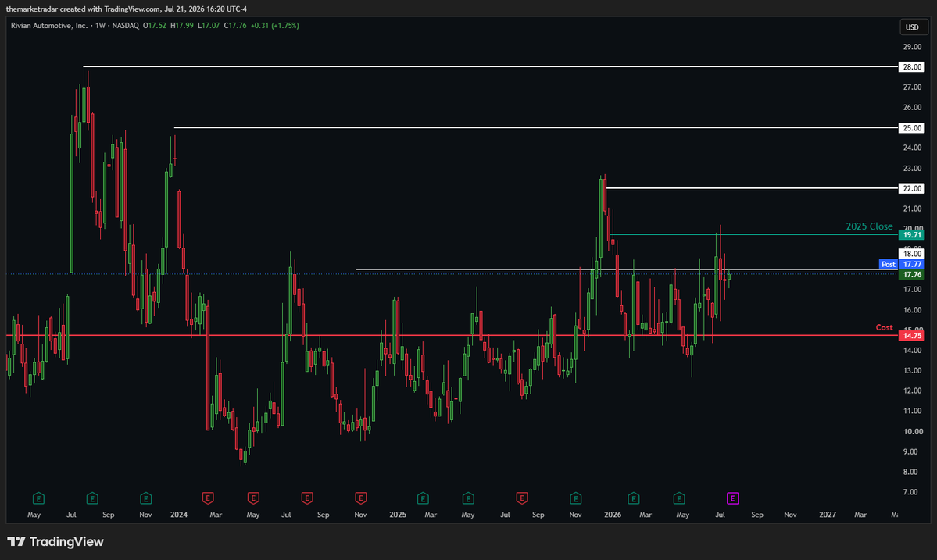Click the TradingView logo at bottom left
The width and height of the screenshot is (937, 560).
click(x=55, y=541)
